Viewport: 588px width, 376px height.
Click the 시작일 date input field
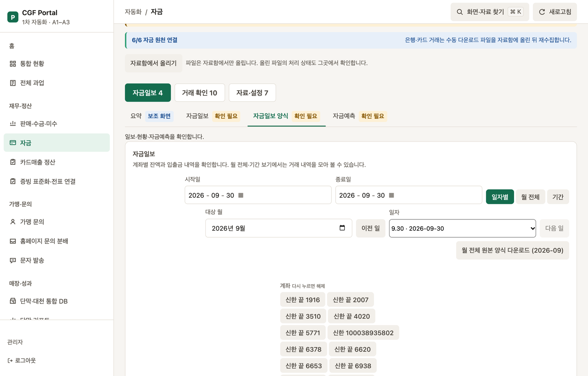pyautogui.click(x=258, y=195)
